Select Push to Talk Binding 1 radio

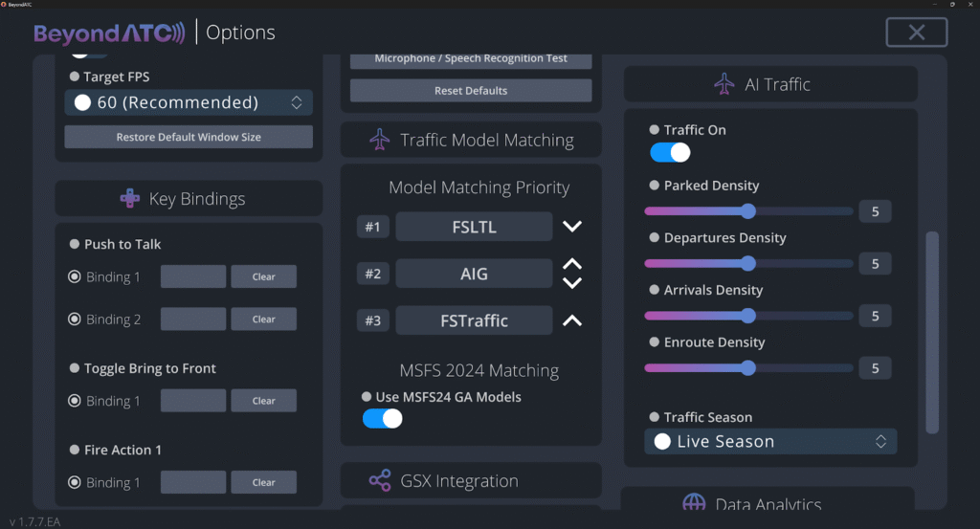pos(74,277)
